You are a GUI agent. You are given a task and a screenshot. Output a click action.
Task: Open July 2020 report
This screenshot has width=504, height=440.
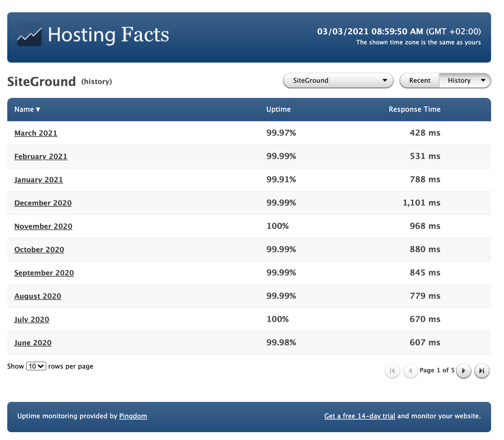32,319
